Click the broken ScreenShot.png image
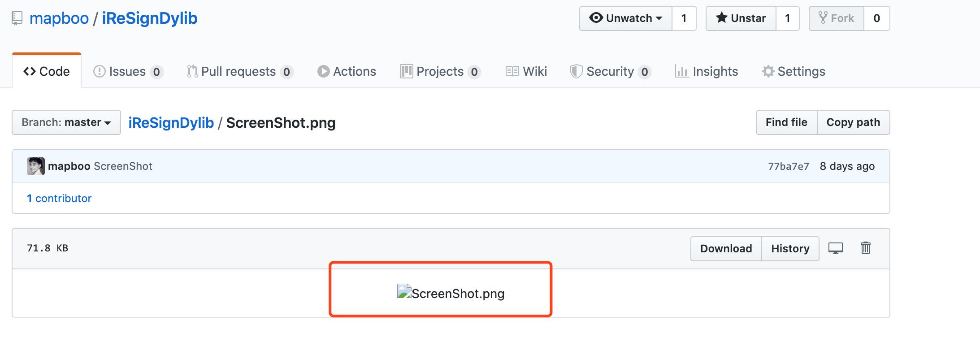Viewport: 980px width, 346px height. [x=451, y=293]
